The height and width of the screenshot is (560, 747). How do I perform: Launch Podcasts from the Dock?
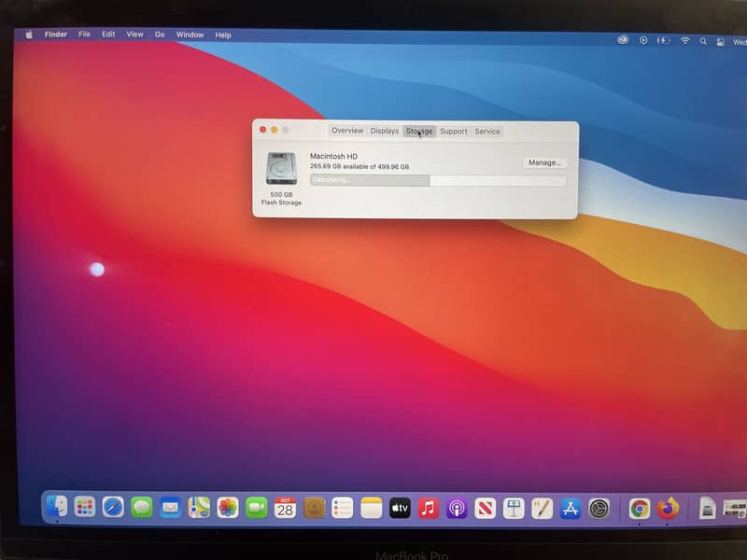click(x=457, y=509)
